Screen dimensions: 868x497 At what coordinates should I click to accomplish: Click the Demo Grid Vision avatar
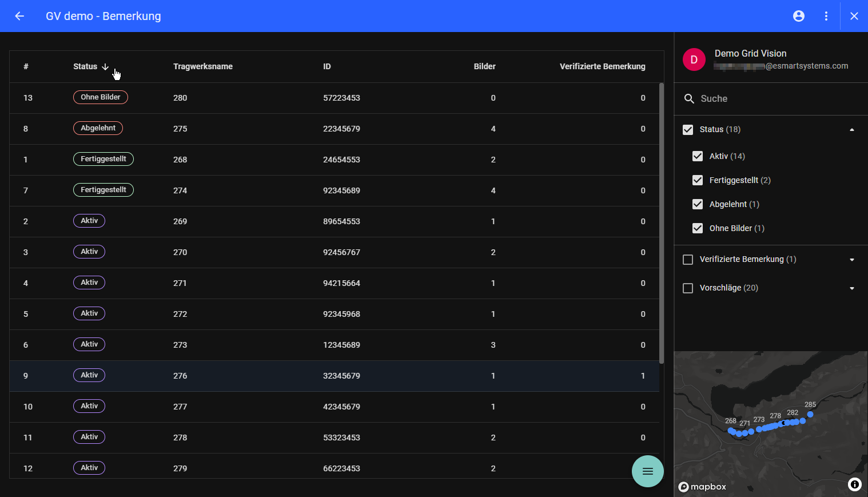694,59
